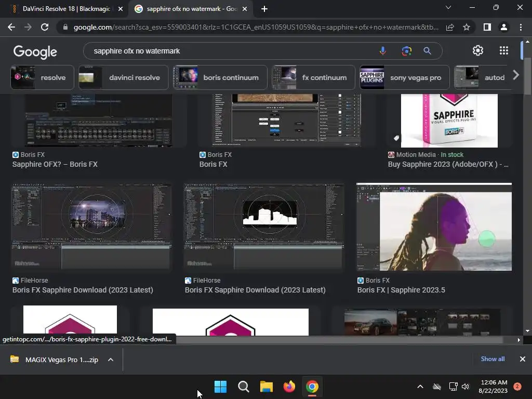Open woman with purple mask thumbnail
This screenshot has height=399, width=532.
click(x=434, y=227)
